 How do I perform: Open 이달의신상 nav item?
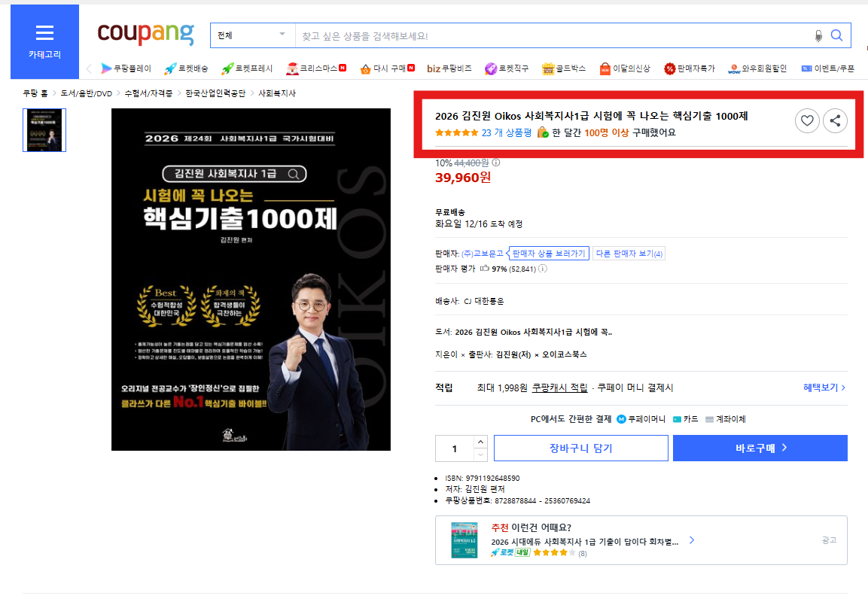tap(624, 68)
